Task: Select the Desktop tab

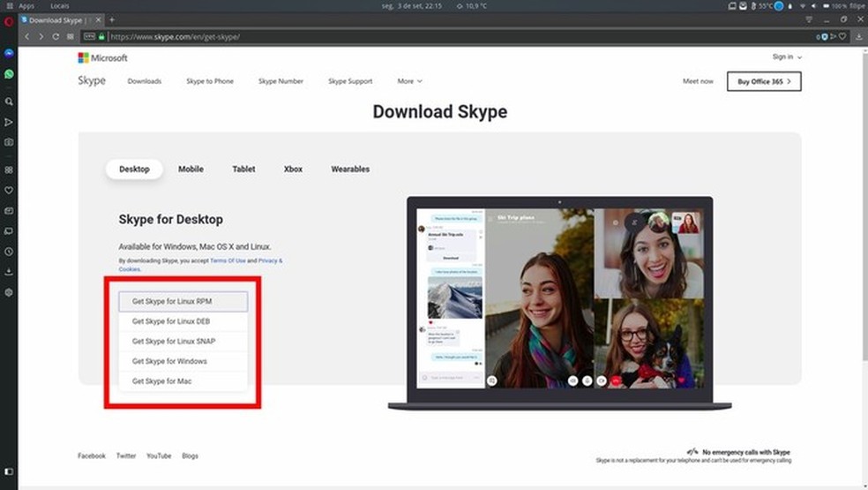Action: (x=134, y=169)
